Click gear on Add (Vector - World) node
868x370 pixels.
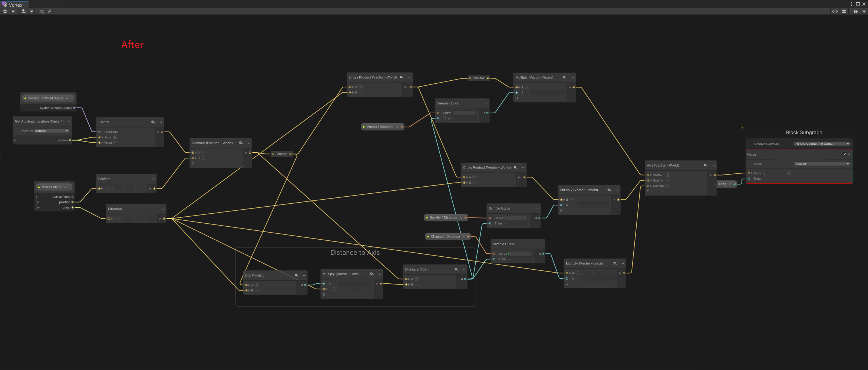(x=706, y=166)
